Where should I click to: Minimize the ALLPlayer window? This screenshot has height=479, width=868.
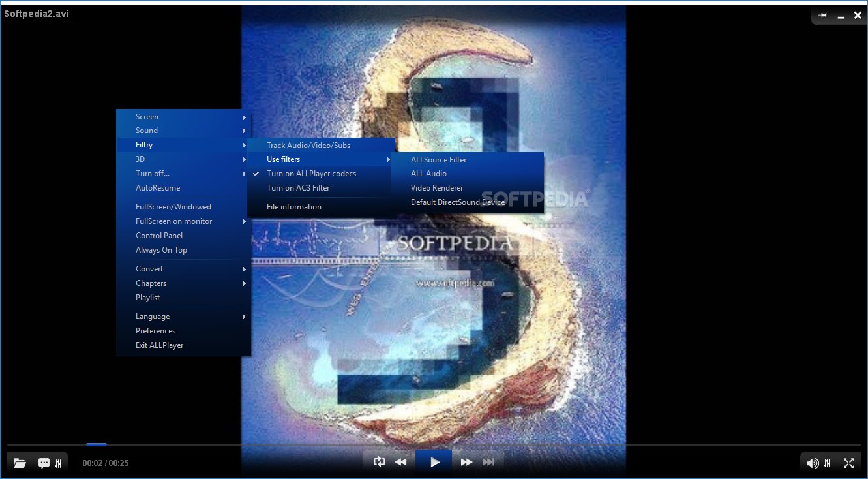(841, 16)
